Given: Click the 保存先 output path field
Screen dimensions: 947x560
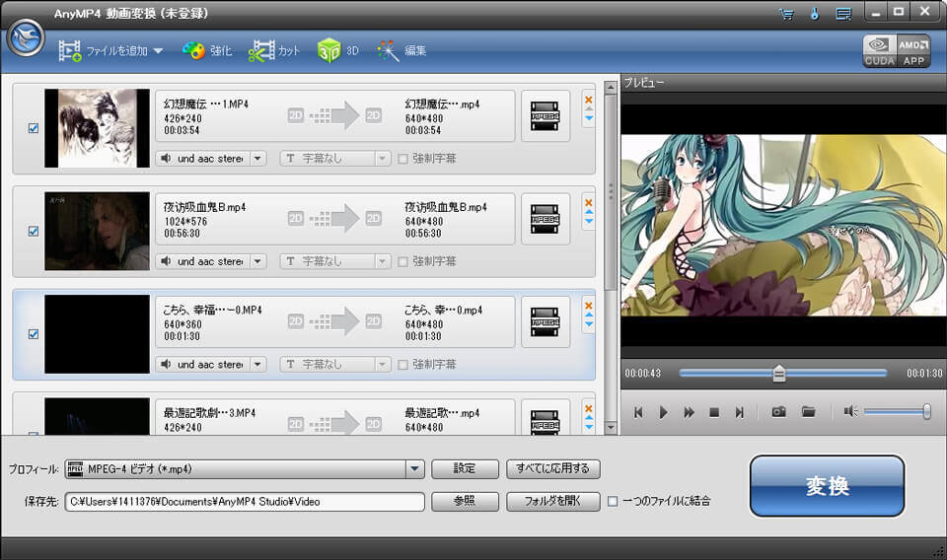Looking at the screenshot, I should pos(245,501).
